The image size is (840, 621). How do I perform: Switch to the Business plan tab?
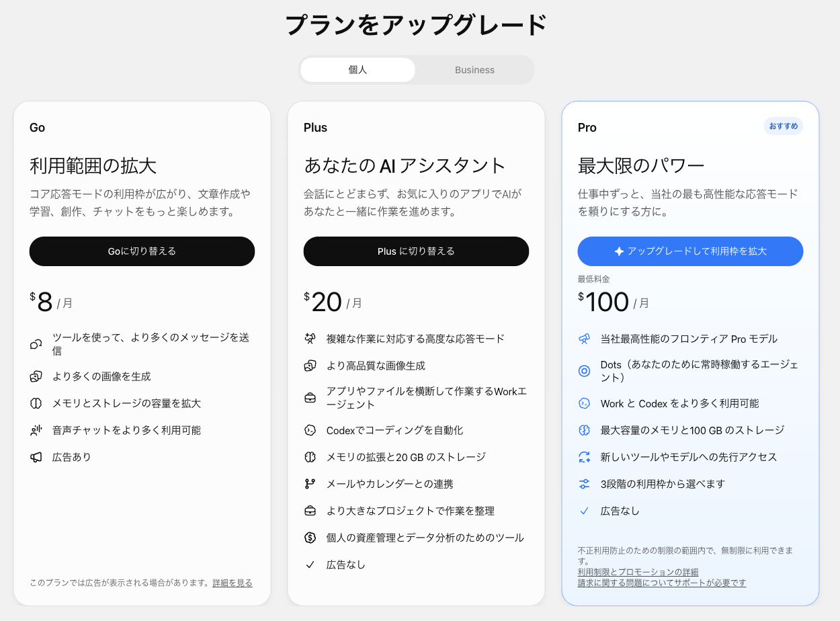474,70
